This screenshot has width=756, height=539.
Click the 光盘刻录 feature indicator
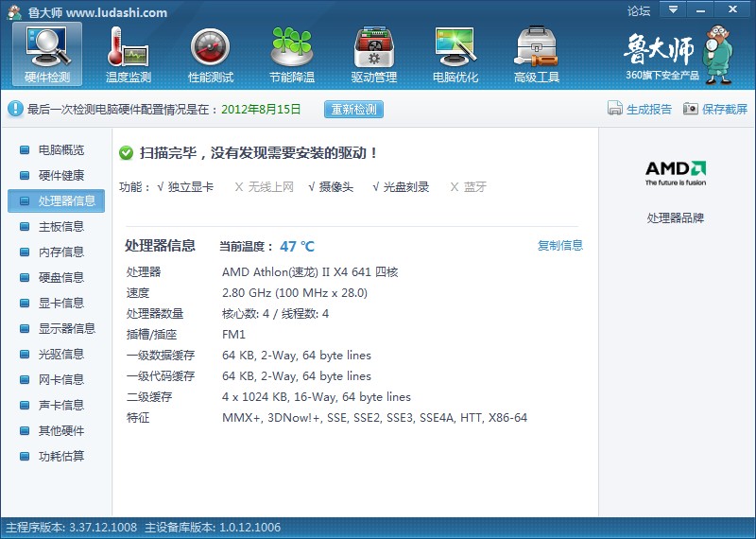pos(401,187)
